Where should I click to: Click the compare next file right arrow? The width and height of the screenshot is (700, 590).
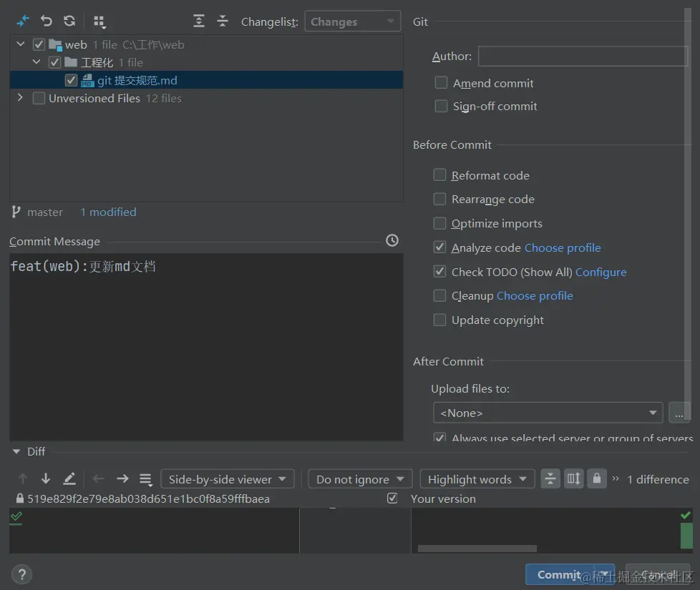click(122, 479)
